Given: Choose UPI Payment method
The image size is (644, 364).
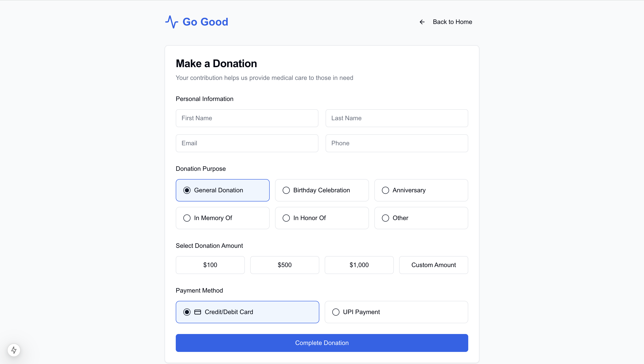Looking at the screenshot, I should 396,312.
